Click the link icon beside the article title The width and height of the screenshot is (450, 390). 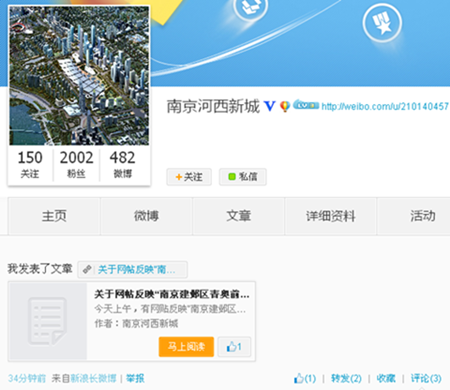(x=87, y=269)
